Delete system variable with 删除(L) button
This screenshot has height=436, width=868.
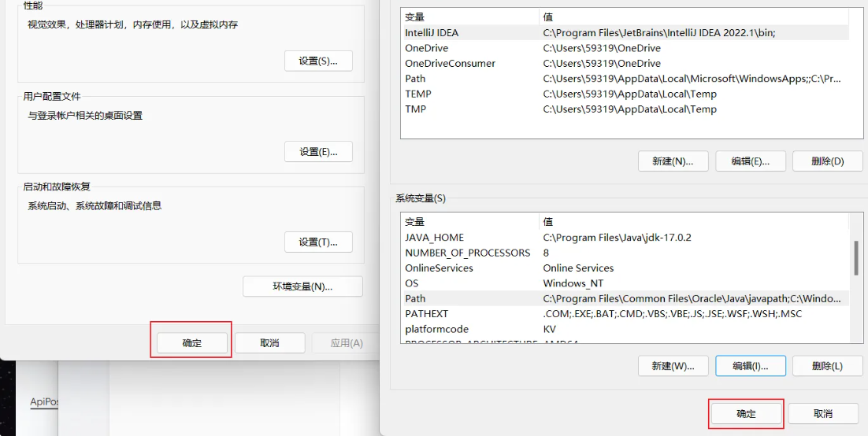(x=827, y=366)
